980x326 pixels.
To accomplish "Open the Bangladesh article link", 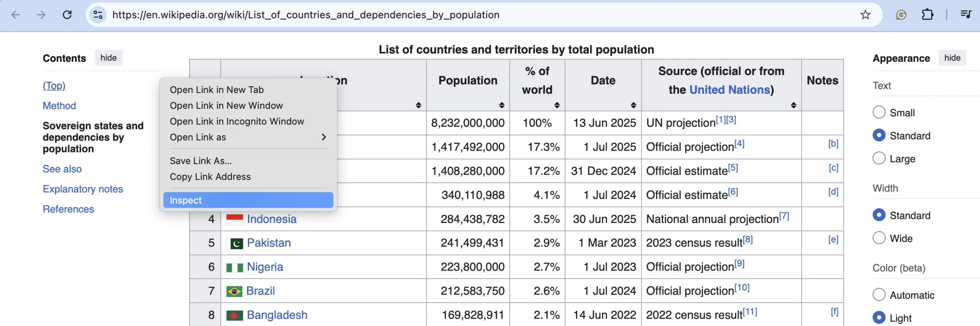I will (277, 315).
